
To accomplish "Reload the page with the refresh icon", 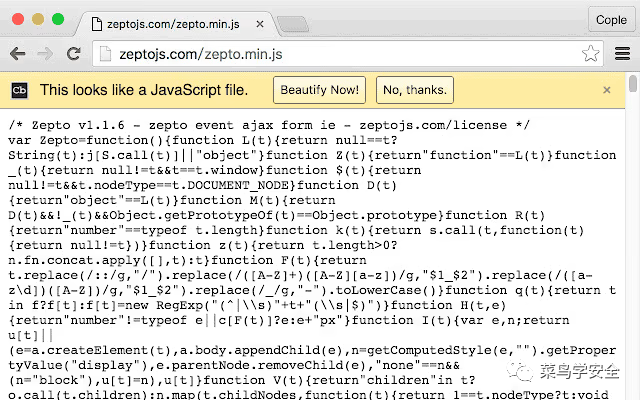I will (73, 53).
